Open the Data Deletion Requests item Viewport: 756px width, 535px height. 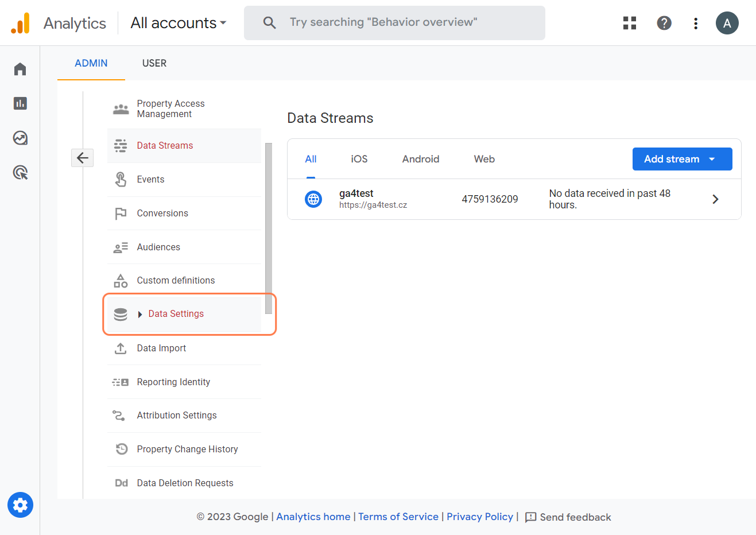coord(184,483)
